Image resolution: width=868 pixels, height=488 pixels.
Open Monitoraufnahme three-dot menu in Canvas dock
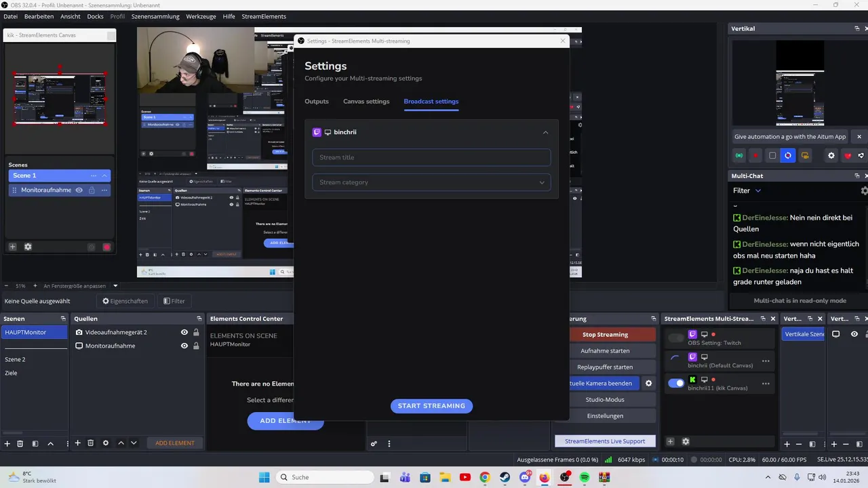click(104, 190)
